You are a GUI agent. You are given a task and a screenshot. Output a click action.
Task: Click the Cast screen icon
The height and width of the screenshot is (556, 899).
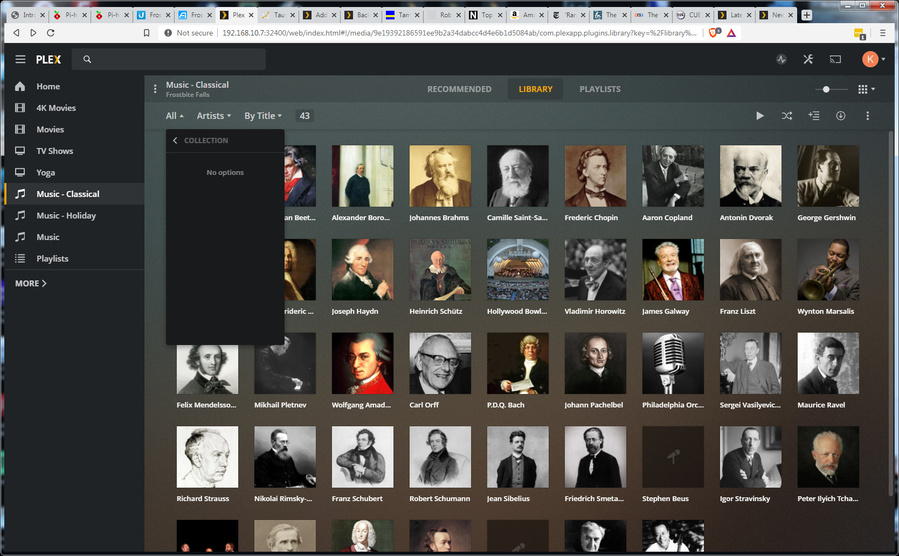coord(835,59)
